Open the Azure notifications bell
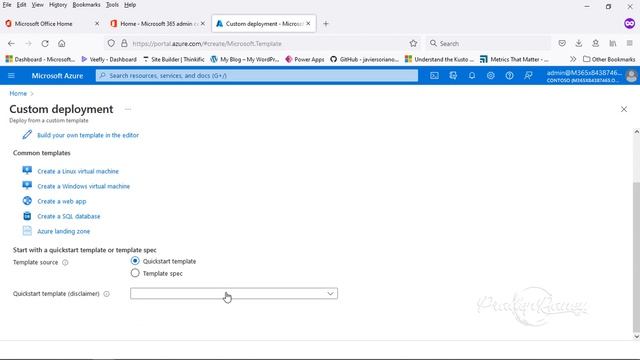The width and height of the screenshot is (640, 360). [x=472, y=76]
